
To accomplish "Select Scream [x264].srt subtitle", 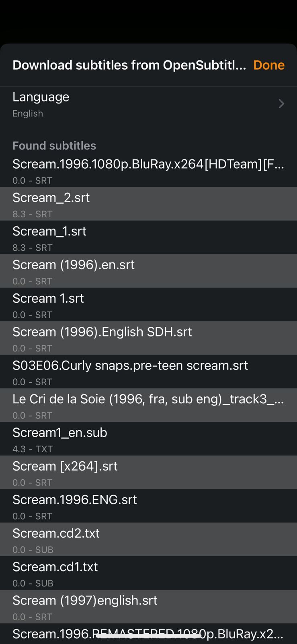I will tap(149, 472).
